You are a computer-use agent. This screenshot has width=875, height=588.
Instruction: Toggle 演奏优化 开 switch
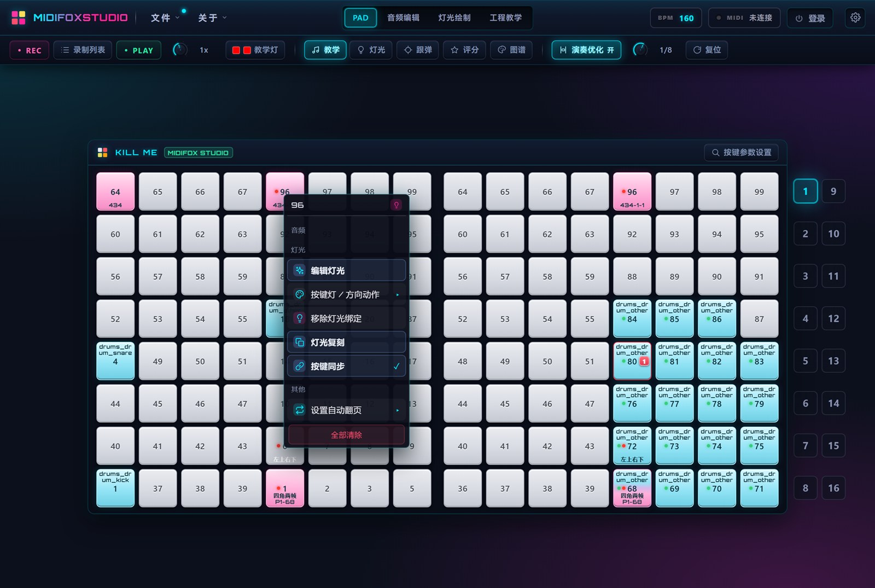click(586, 50)
